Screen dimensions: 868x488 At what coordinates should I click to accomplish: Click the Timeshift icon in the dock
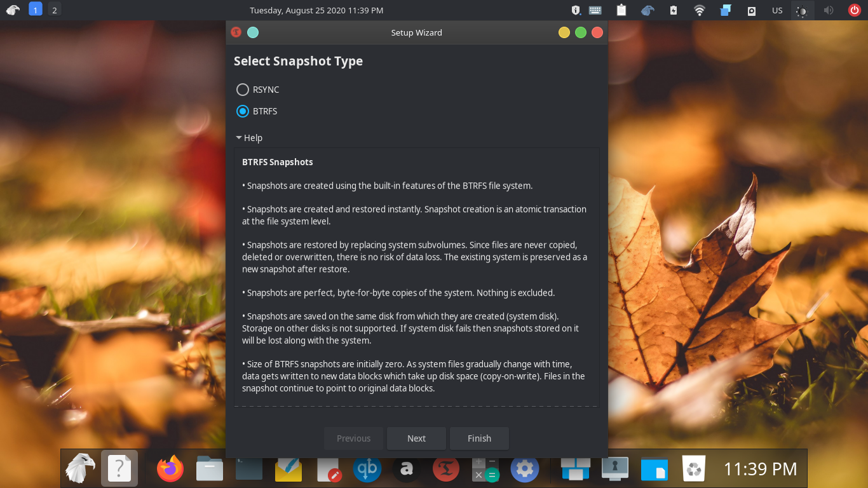click(446, 470)
